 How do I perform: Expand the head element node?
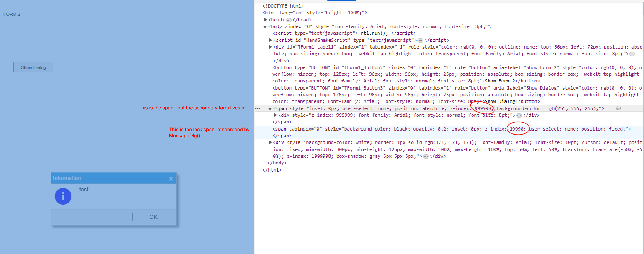pyautogui.click(x=266, y=19)
